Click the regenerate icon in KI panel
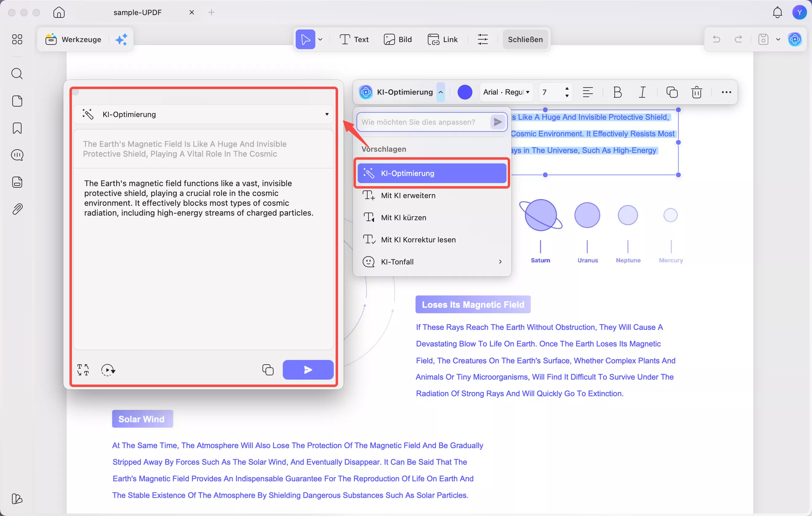The image size is (812, 516). [108, 370]
